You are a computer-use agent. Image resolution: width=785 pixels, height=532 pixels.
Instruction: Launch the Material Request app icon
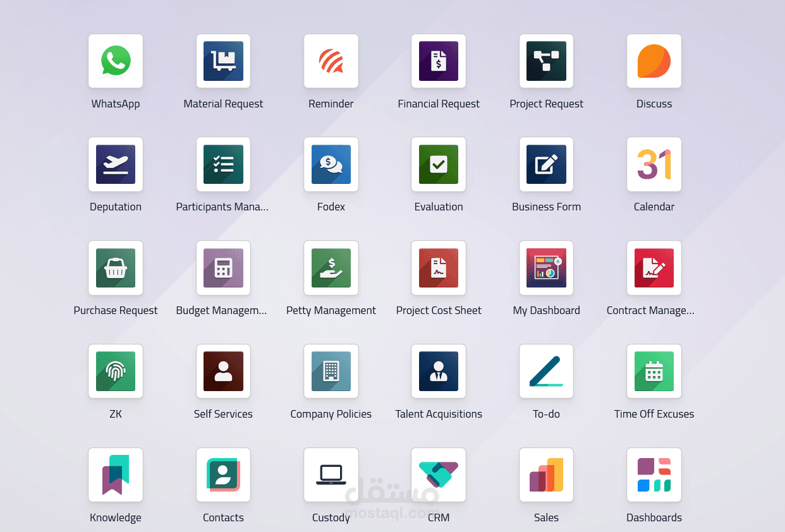[x=223, y=61]
